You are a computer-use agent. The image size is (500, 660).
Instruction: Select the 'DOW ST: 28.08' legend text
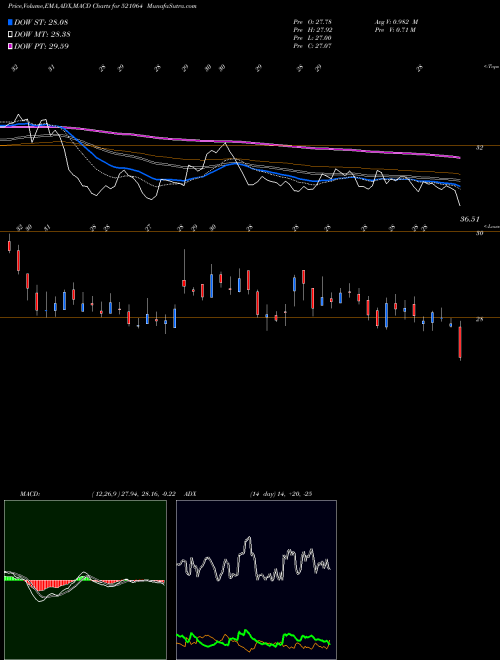(41, 22)
